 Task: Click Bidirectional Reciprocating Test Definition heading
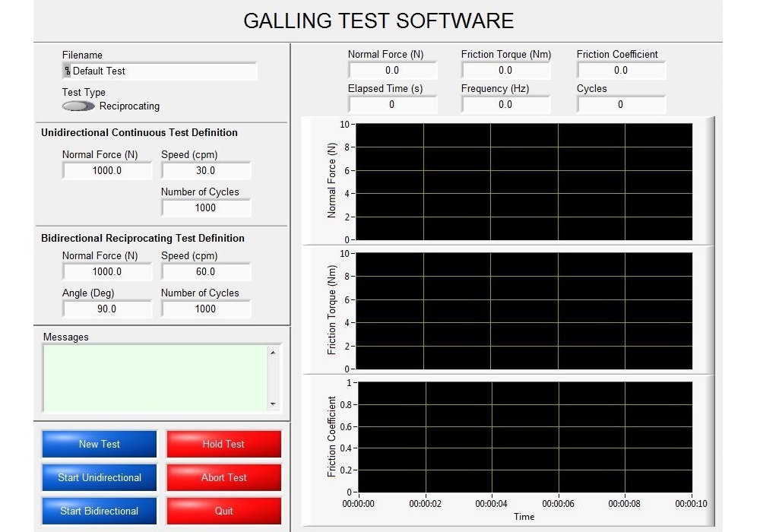(x=143, y=239)
